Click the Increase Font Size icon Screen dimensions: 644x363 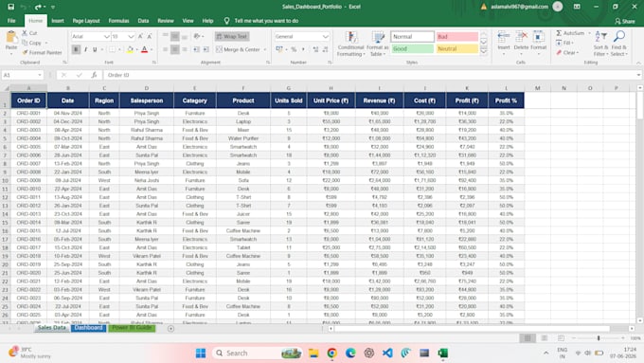pos(140,37)
